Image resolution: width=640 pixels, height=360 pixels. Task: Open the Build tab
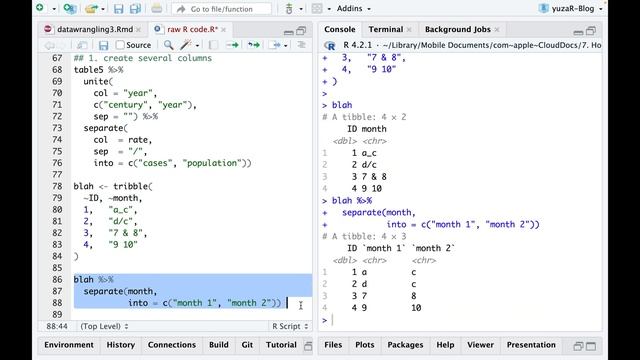[219, 345]
